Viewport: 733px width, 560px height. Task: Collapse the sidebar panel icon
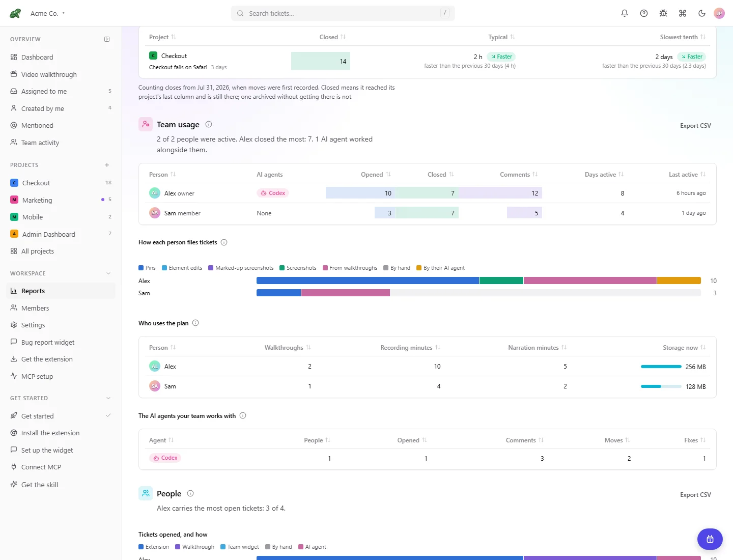click(107, 39)
